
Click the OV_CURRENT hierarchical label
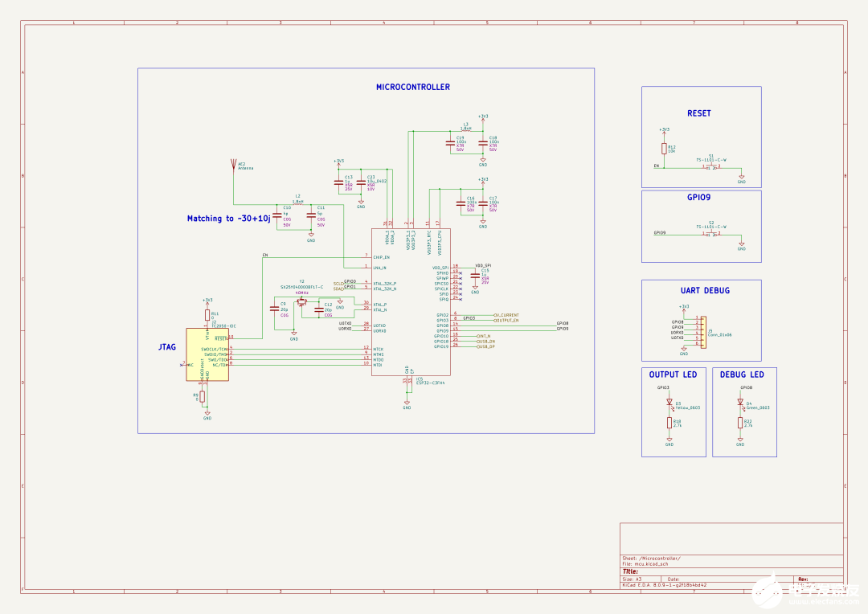(506, 315)
